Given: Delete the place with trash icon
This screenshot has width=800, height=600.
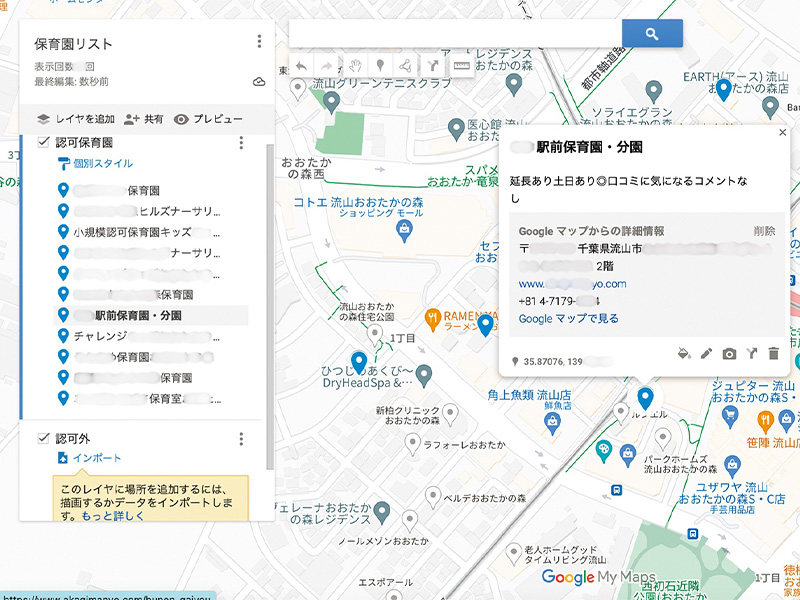Looking at the screenshot, I should click(x=773, y=353).
